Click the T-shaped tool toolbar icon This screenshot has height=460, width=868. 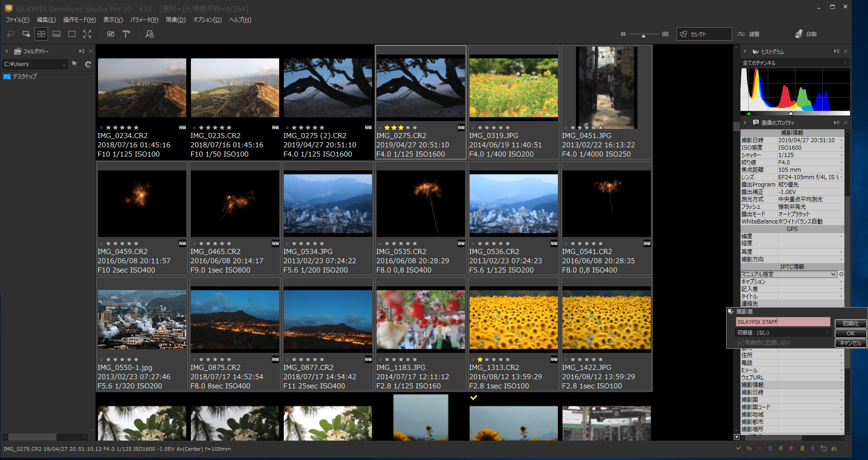tap(126, 34)
